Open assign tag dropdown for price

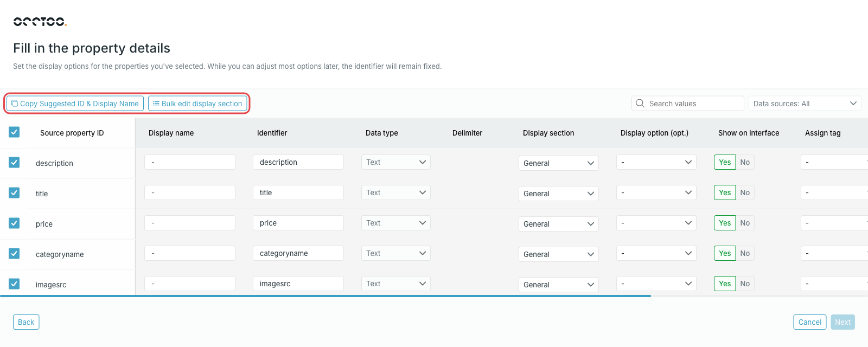coord(834,223)
